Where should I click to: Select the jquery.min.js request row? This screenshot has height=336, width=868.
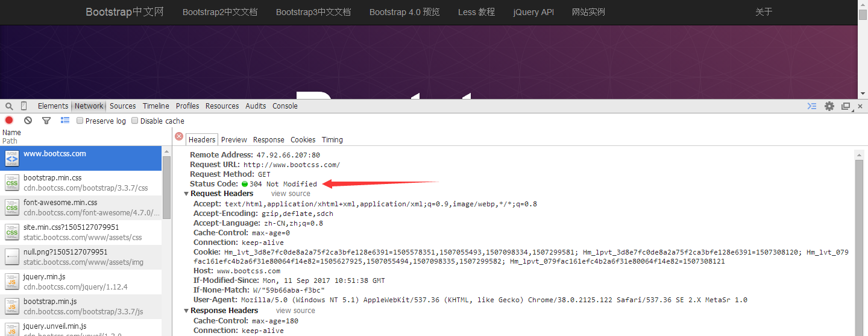coord(81,282)
